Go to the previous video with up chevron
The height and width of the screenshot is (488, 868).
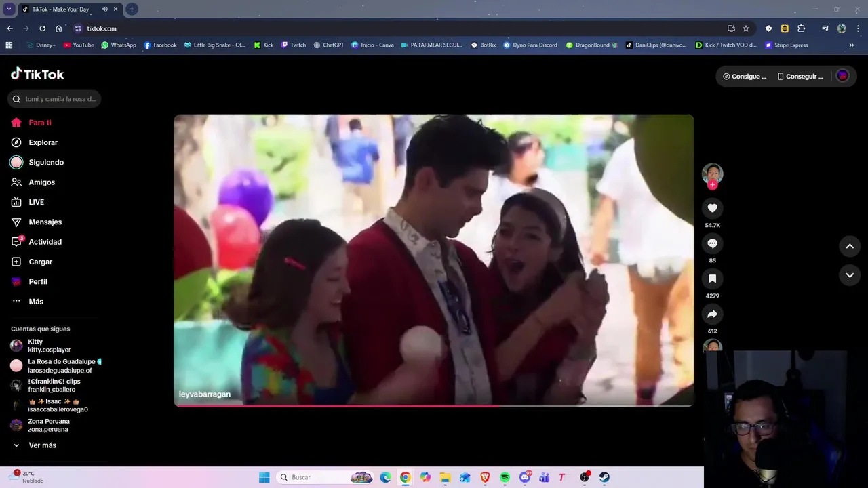tap(850, 247)
